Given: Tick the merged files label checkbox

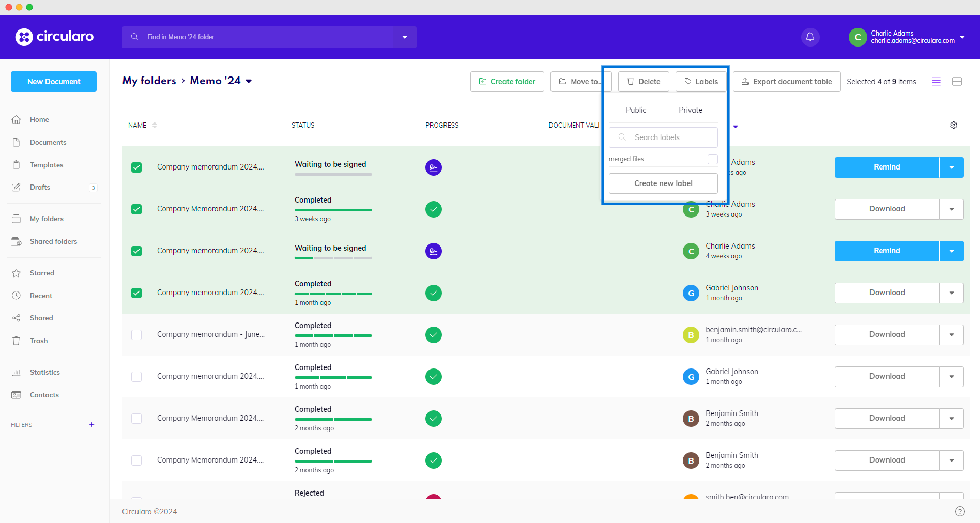Looking at the screenshot, I should (712, 159).
